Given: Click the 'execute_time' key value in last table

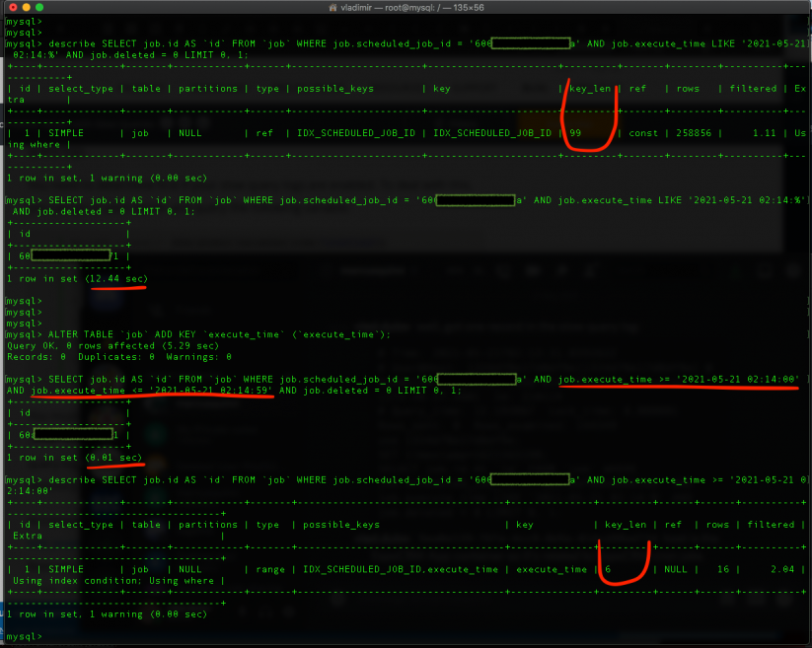Looking at the screenshot, I should point(552,569).
